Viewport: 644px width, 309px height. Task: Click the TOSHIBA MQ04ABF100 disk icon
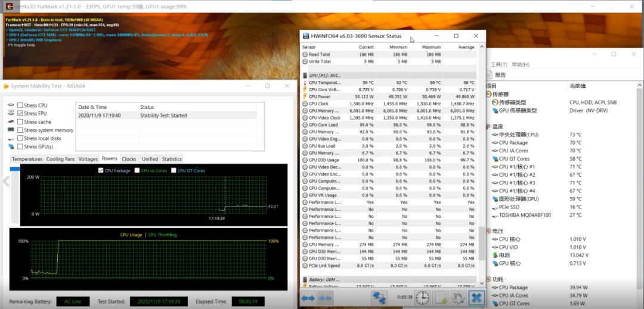point(496,215)
